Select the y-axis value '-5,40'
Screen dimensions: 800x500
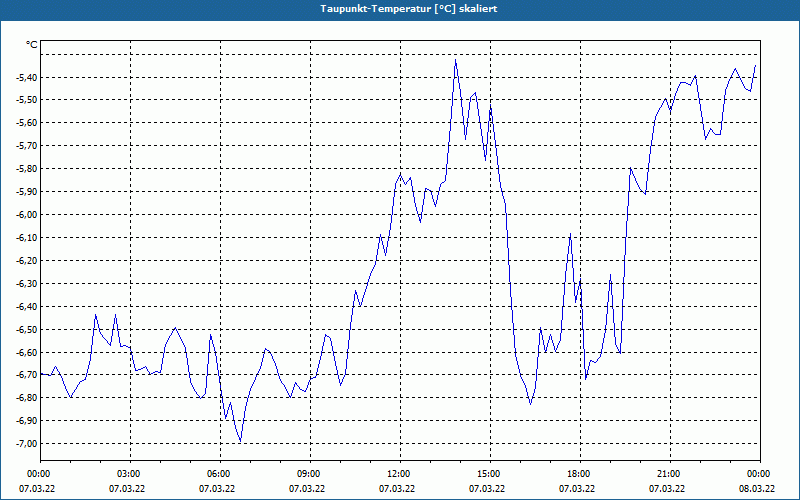[x=27, y=78]
